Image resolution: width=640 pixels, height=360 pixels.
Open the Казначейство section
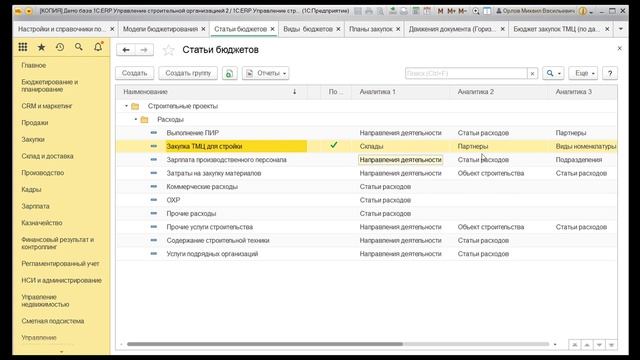42,223
